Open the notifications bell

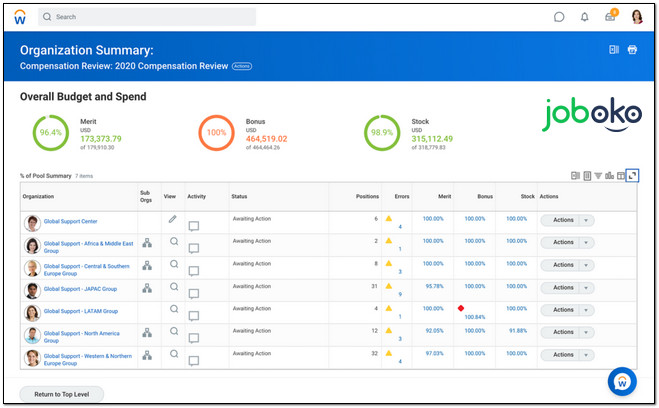pyautogui.click(x=585, y=17)
